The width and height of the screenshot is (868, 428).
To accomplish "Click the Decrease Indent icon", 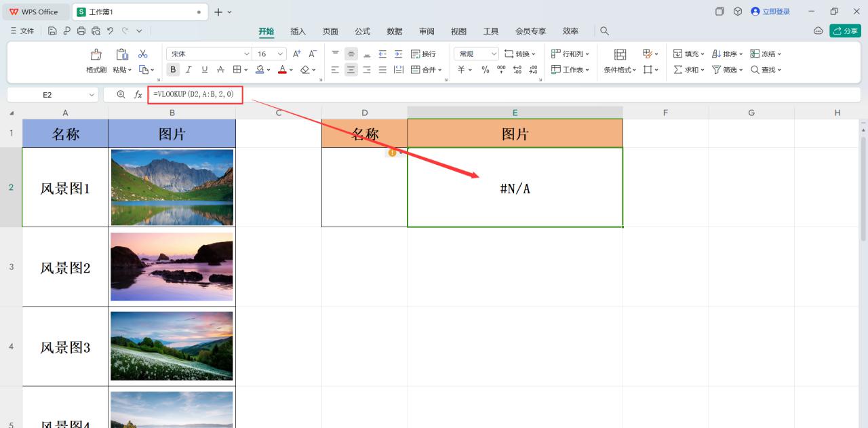I will (382, 54).
